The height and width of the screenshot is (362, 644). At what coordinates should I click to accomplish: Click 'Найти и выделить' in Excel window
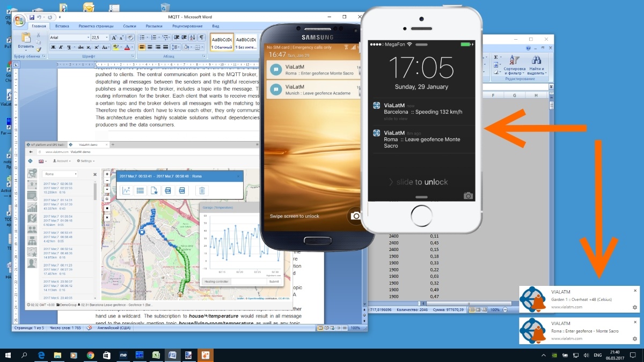[537, 65]
